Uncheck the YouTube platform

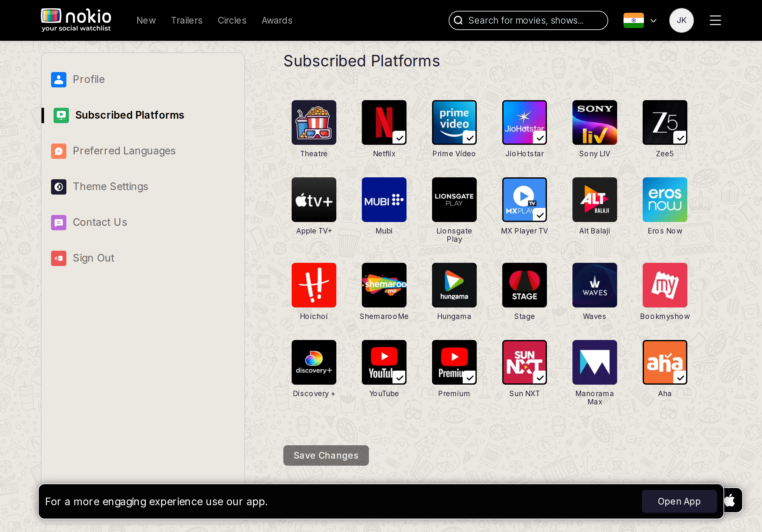(384, 362)
